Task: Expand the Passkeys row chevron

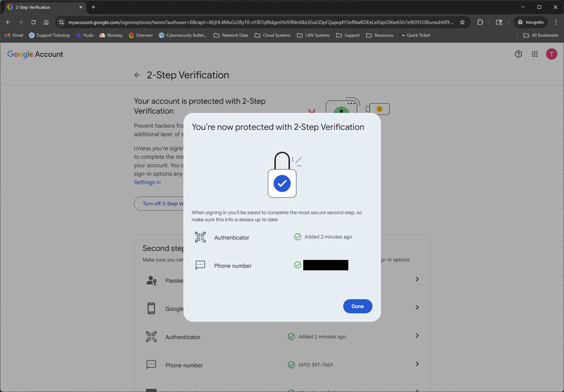Action: click(x=417, y=279)
